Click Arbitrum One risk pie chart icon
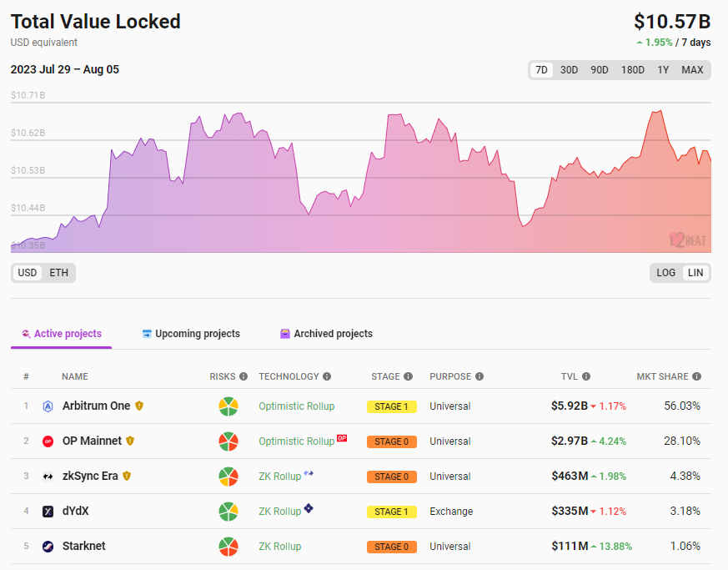The image size is (728, 570). click(228, 406)
